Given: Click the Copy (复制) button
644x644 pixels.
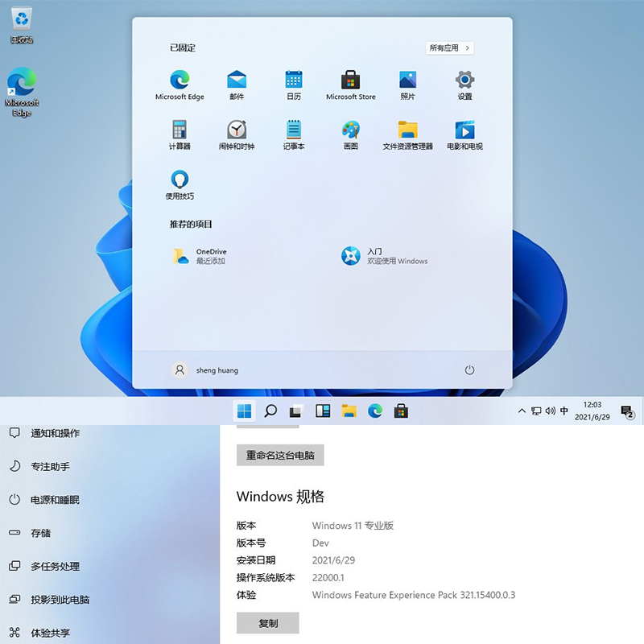Looking at the screenshot, I should pos(268,623).
